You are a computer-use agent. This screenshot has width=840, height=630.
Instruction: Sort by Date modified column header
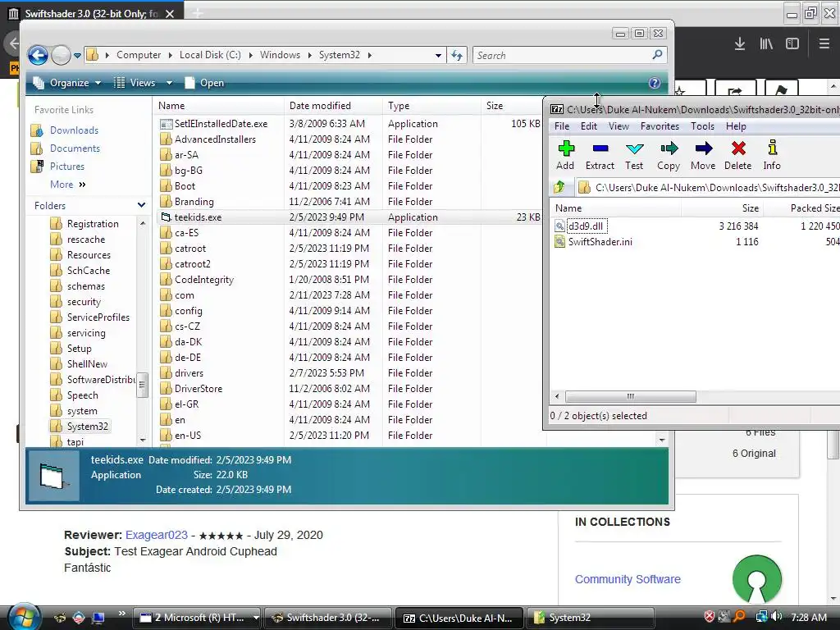tap(320, 106)
